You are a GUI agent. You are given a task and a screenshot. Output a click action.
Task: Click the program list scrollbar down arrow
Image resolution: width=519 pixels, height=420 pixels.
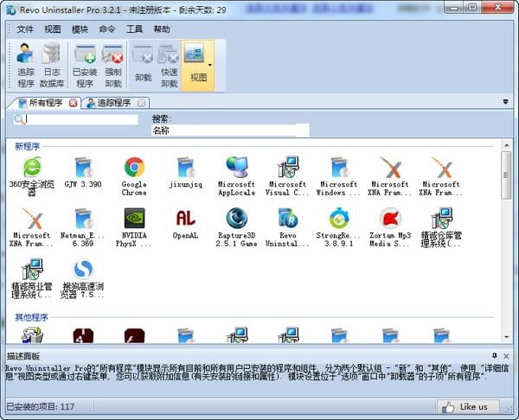coord(506,337)
